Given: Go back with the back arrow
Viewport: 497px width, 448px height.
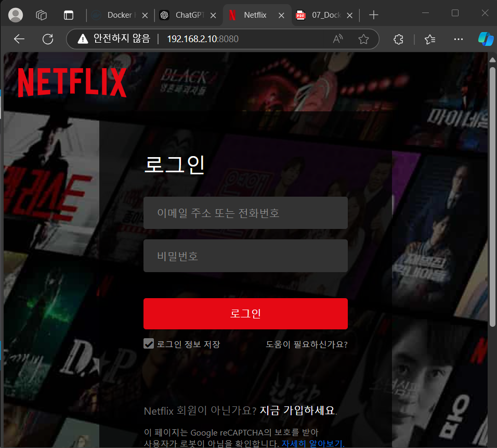Looking at the screenshot, I should [x=19, y=39].
